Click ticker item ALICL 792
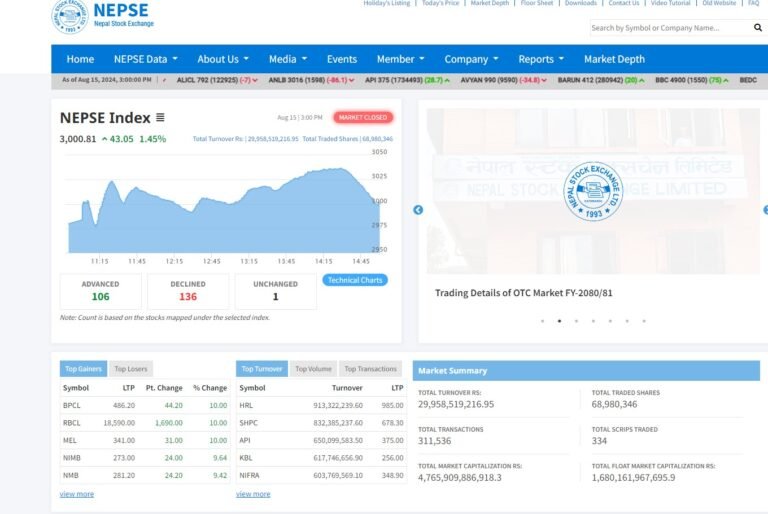The image size is (768, 514). (x=217, y=80)
